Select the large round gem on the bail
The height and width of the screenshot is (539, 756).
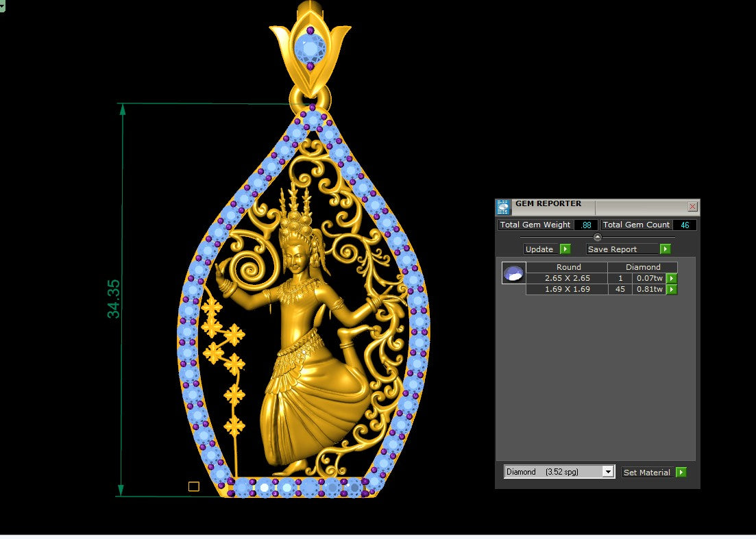[310, 48]
